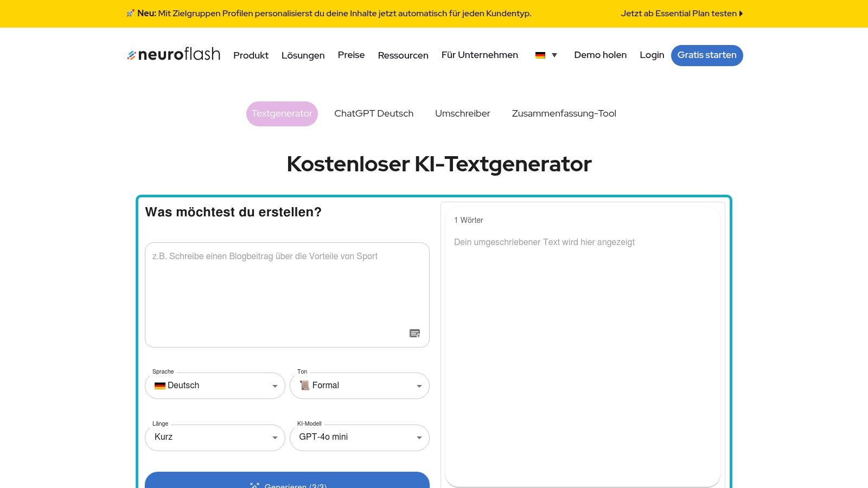
Task: Click the Gratis starten button
Action: point(707,55)
